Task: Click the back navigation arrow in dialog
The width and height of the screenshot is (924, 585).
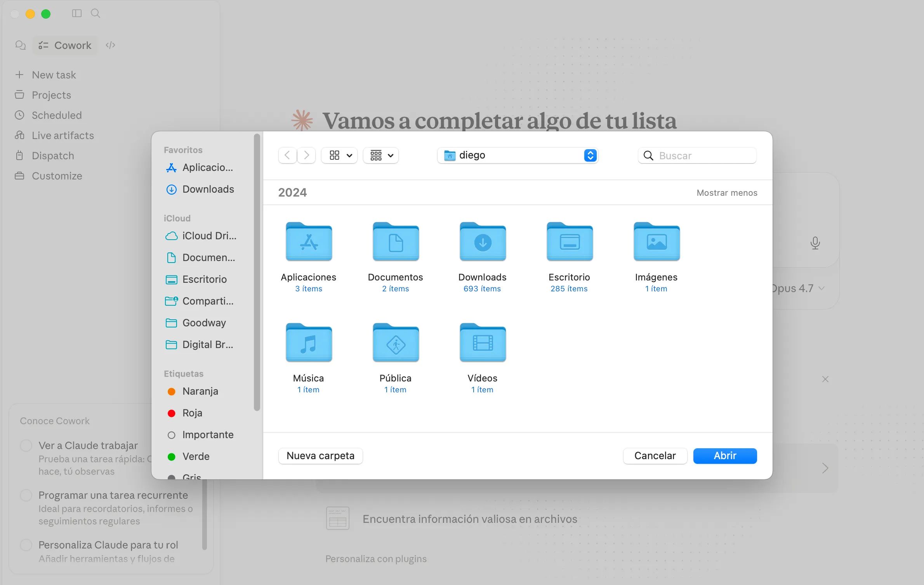Action: 287,155
